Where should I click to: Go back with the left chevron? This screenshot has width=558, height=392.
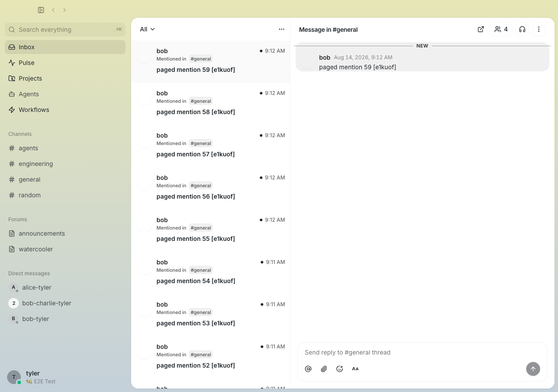click(53, 10)
